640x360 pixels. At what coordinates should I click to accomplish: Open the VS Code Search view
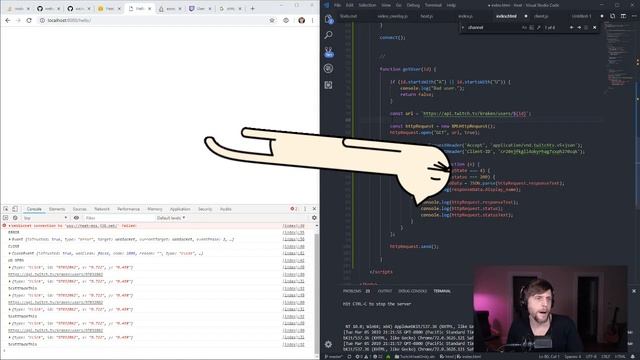[x=329, y=35]
